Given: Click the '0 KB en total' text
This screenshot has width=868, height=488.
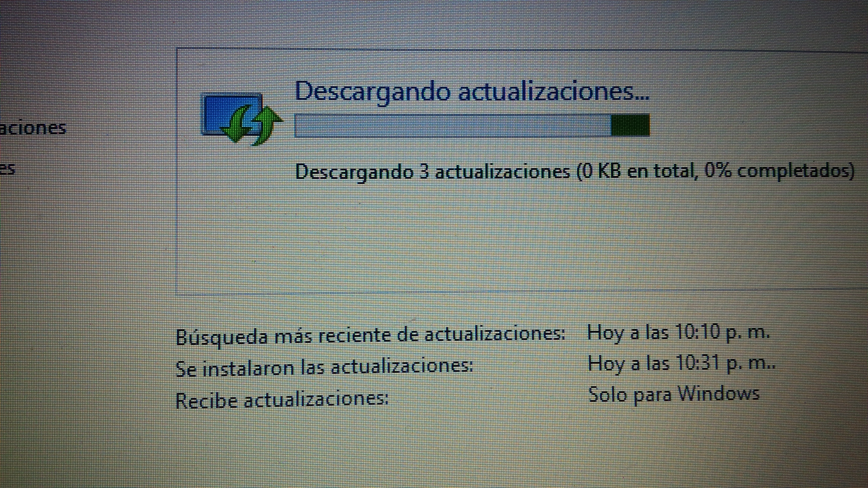Looking at the screenshot, I should [639, 171].
